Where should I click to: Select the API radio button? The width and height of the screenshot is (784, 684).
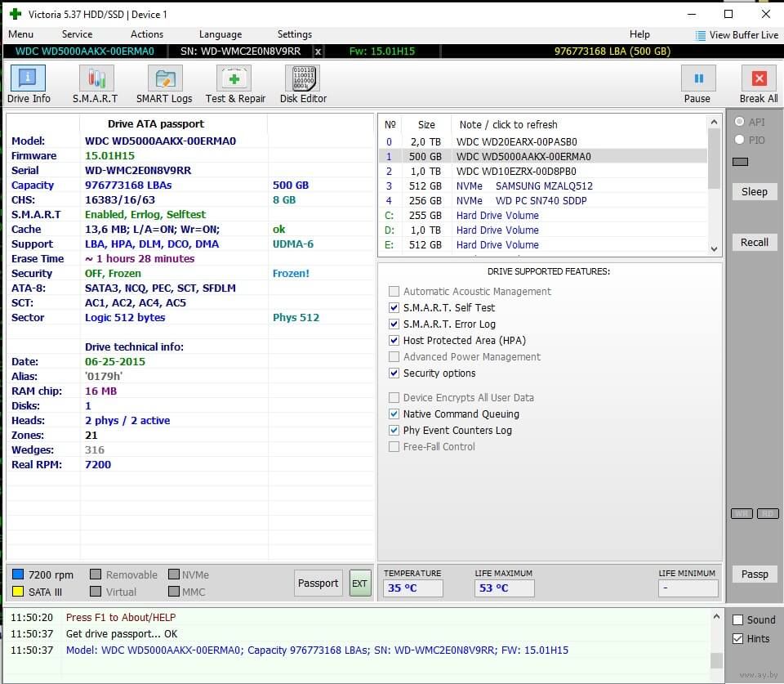coord(740,122)
